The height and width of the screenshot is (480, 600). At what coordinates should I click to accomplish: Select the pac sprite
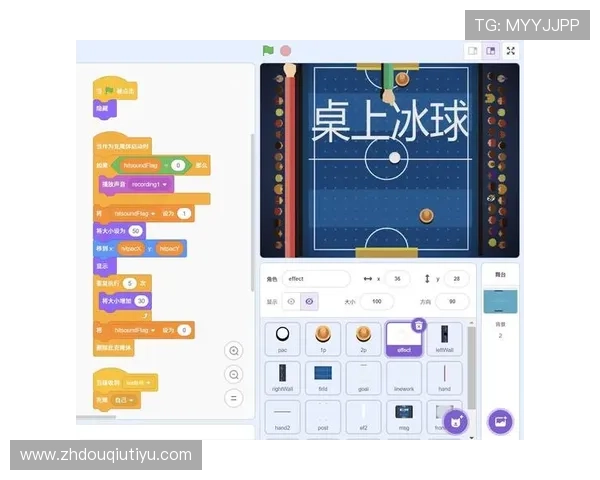tap(282, 339)
